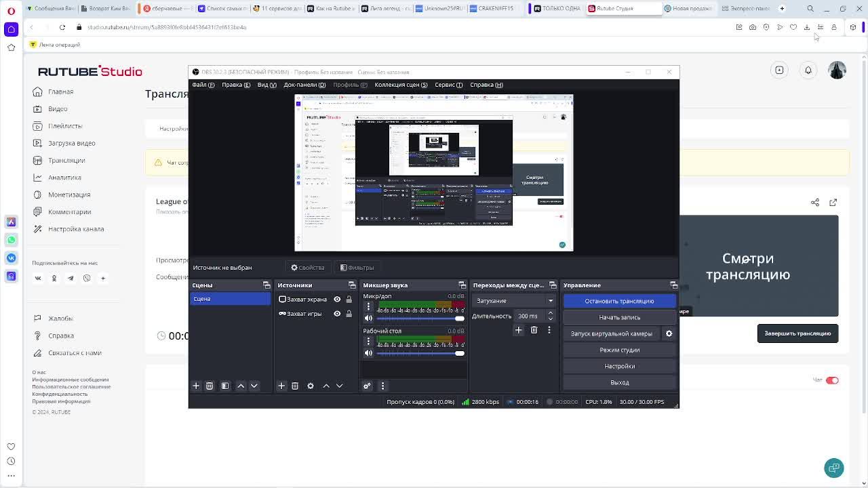Viewport: 868px width, 488px height.
Task: Click Запуск виртуальной камеры button
Action: [612, 333]
